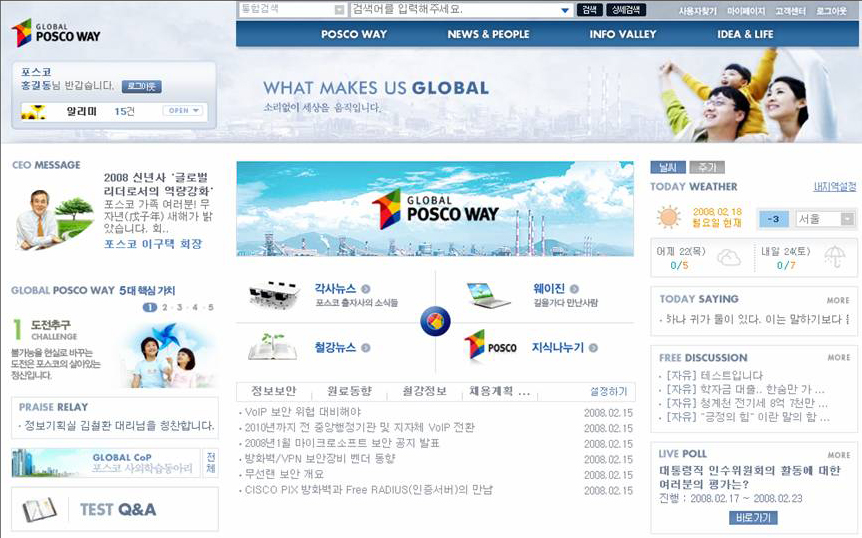Click the TEST Q&A notebook icon

tap(40, 509)
